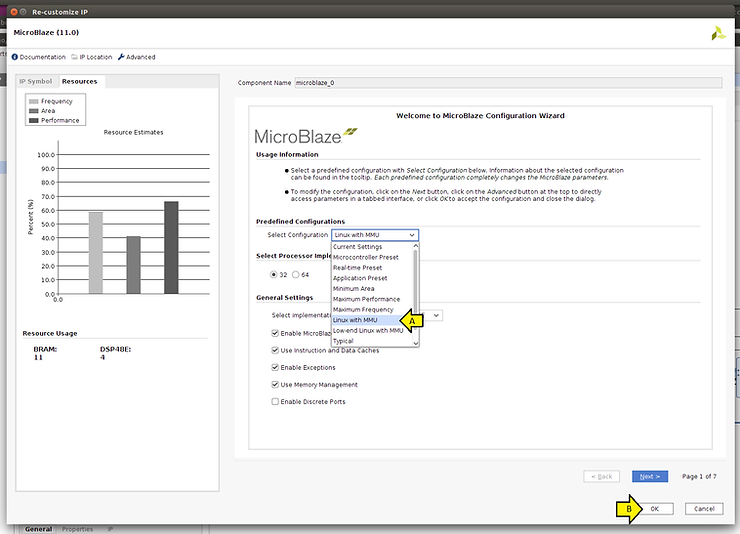
Task: Select the 32-bit processor radio button
Action: point(273,275)
